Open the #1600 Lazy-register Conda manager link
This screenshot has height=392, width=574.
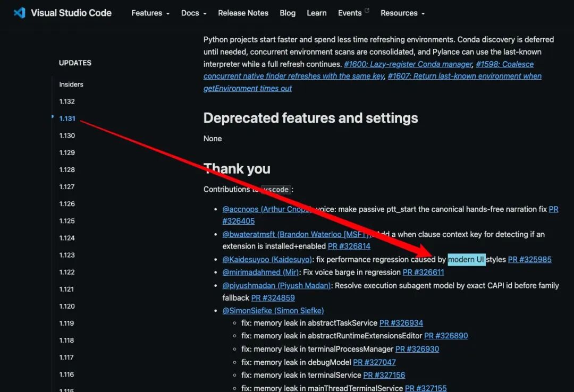pyautogui.click(x=408, y=64)
